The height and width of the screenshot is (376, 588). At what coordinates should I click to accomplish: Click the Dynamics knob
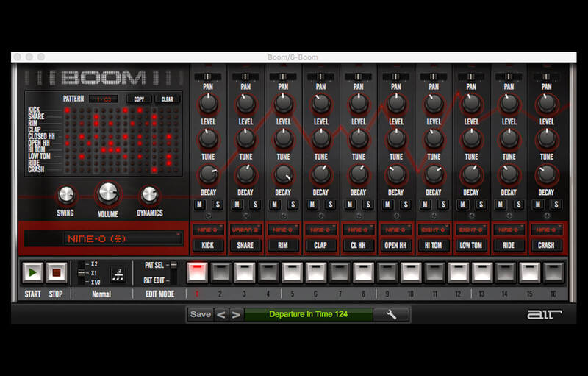point(149,195)
